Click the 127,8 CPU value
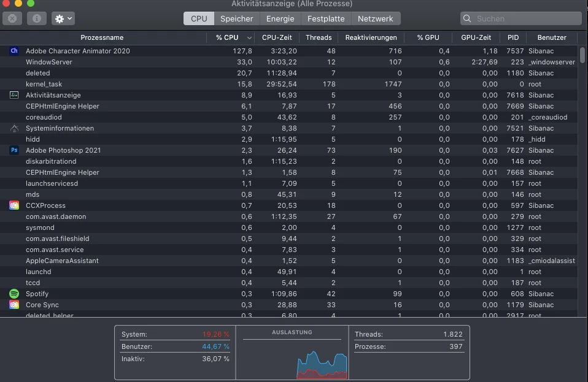Screen dimensions: 588x382 (x=242, y=51)
